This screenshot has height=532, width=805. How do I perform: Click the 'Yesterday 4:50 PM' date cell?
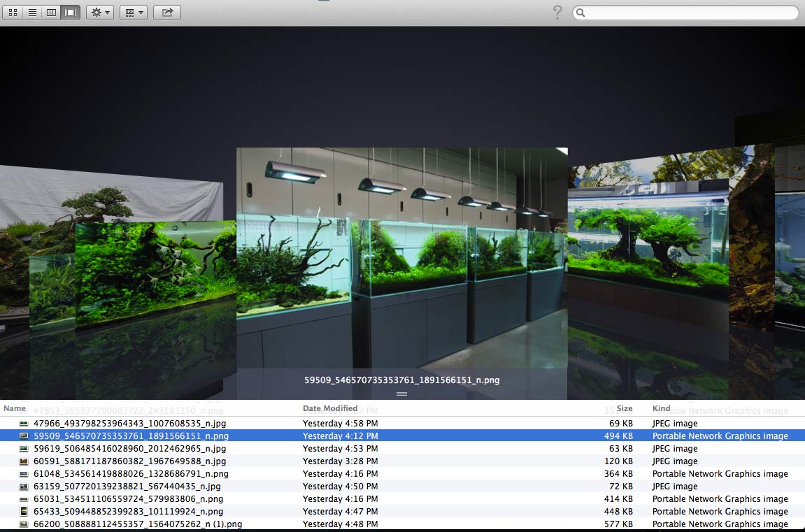(340, 486)
